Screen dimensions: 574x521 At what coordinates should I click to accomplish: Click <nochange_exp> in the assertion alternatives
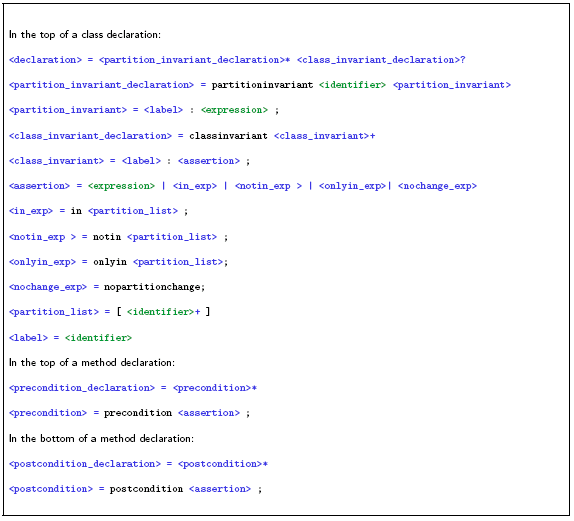pyautogui.click(x=437, y=186)
